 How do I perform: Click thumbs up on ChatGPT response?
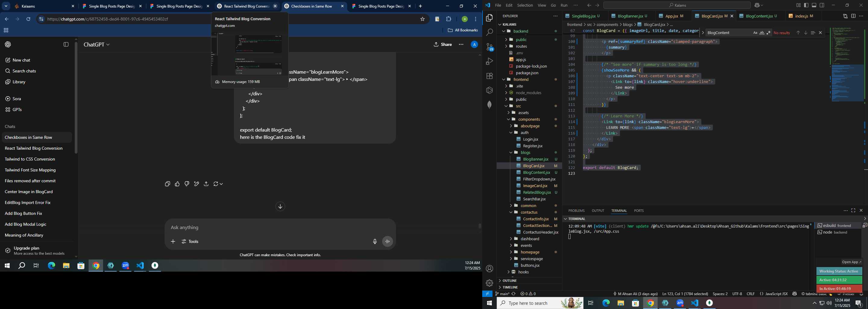point(177,184)
